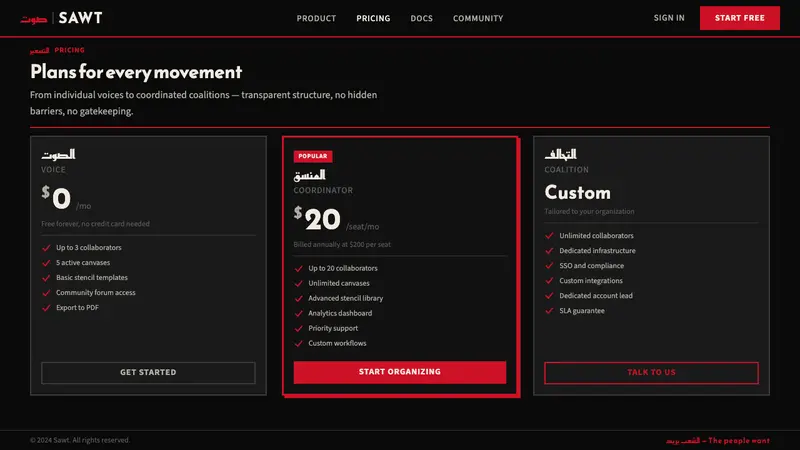Image resolution: width=800 pixels, height=450 pixels.
Task: Click the SAWT logo in the header
Action: pos(61,18)
